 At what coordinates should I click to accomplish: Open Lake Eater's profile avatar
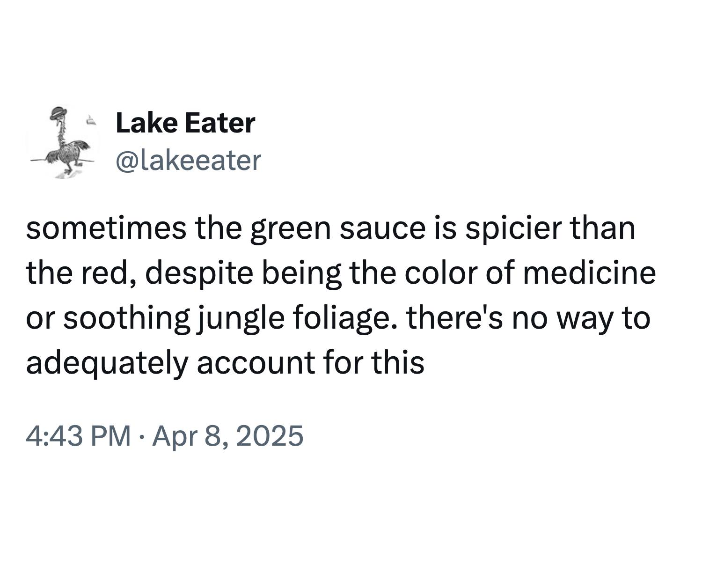[x=62, y=141]
